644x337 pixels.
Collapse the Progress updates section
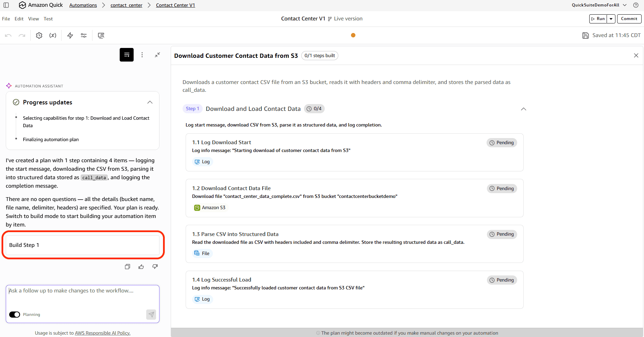coord(150,102)
